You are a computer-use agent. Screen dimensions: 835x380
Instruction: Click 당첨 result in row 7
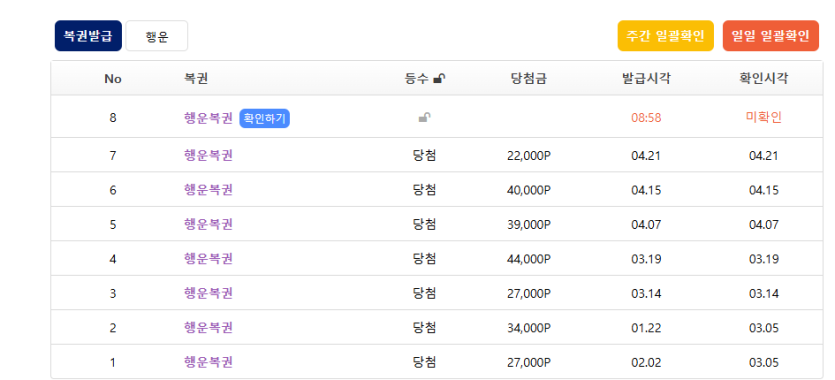coord(424,155)
